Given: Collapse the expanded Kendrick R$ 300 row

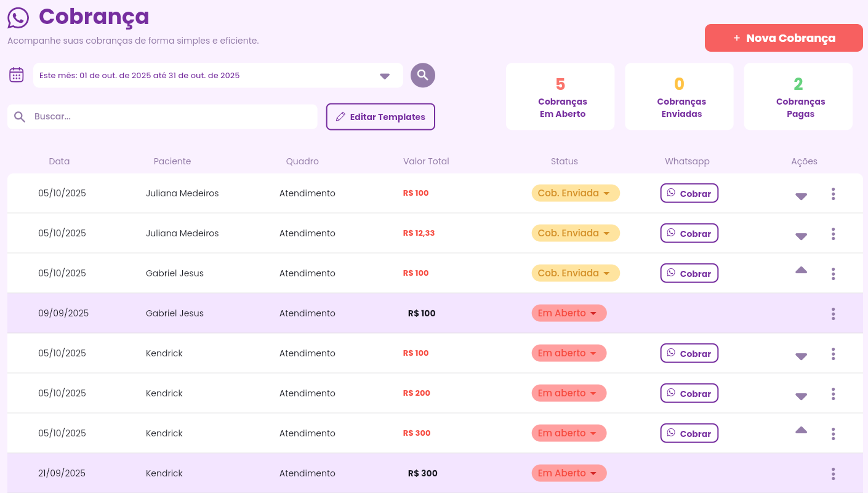Looking at the screenshot, I should (x=801, y=430).
